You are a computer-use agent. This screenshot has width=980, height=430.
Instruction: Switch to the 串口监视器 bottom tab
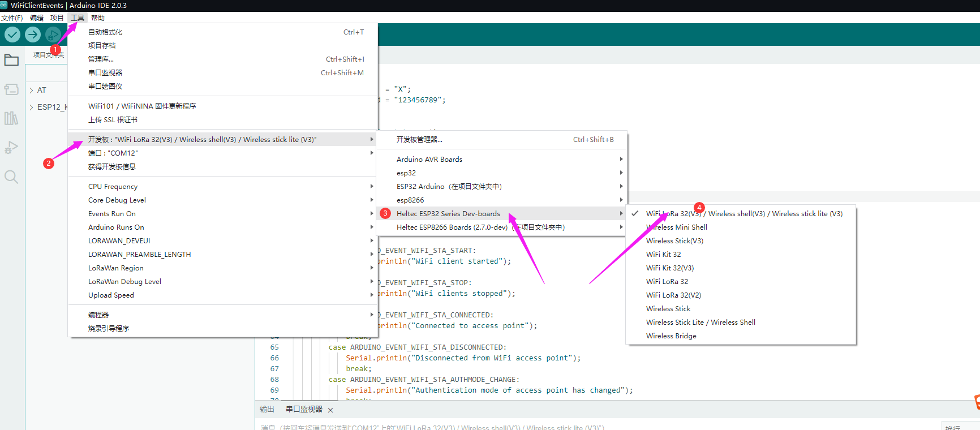[304, 410]
